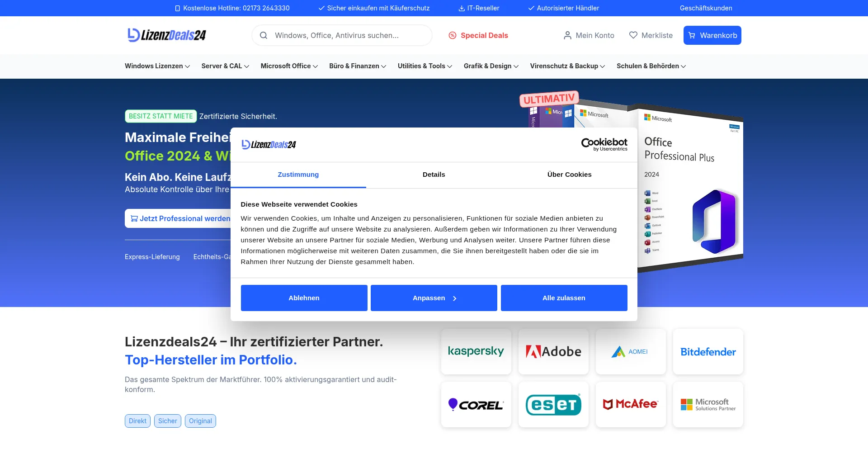Viewport: 868px width, 449px height.
Task: Expand the Server & CAL menu
Action: click(225, 66)
